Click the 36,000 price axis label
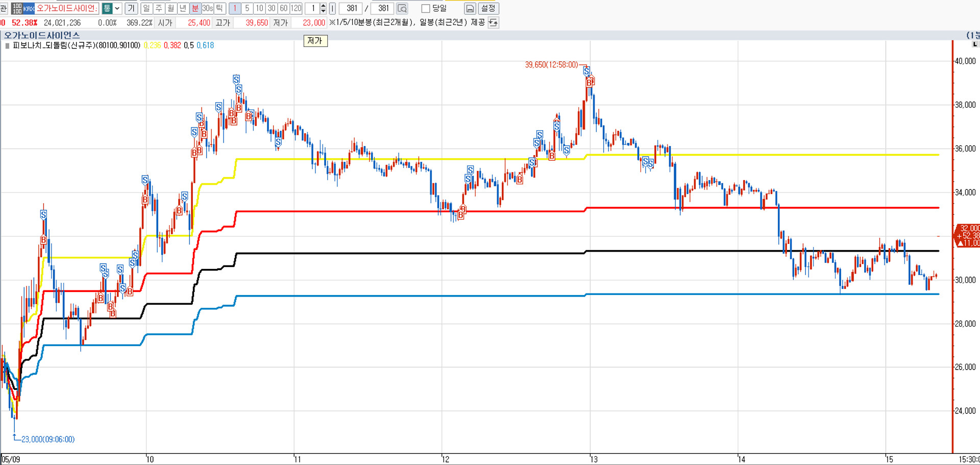 click(x=965, y=149)
